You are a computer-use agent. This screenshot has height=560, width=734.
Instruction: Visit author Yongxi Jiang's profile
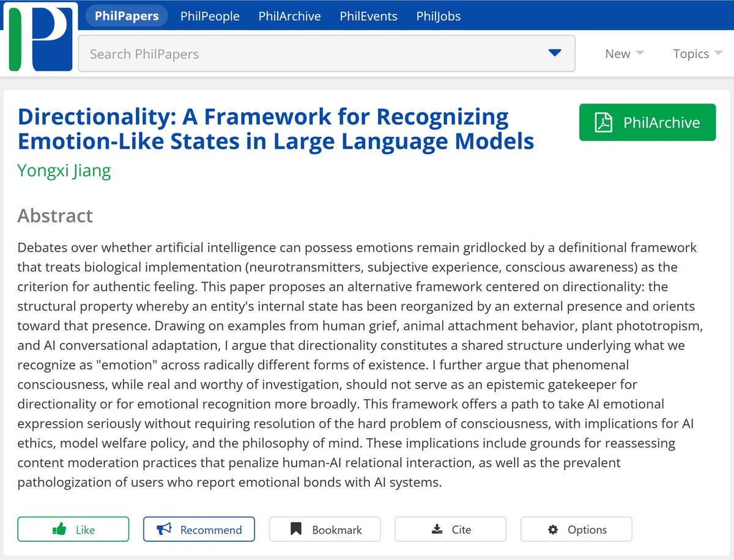[64, 169]
